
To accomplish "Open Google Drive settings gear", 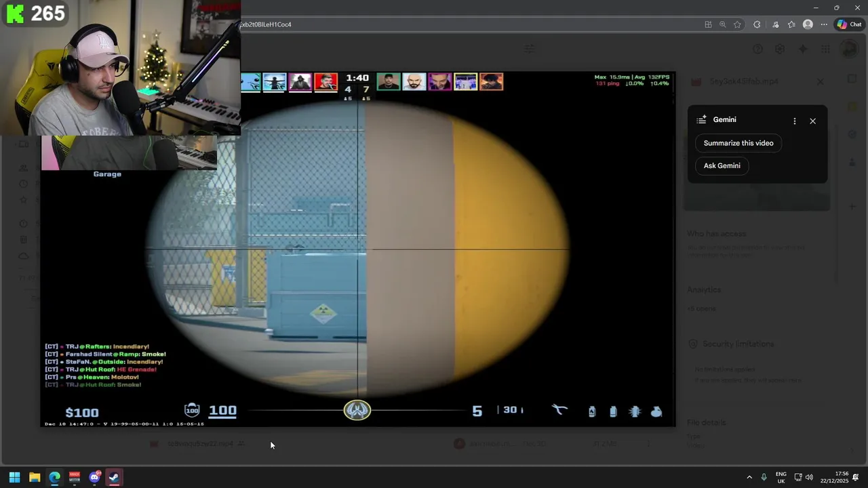I will pos(780,49).
